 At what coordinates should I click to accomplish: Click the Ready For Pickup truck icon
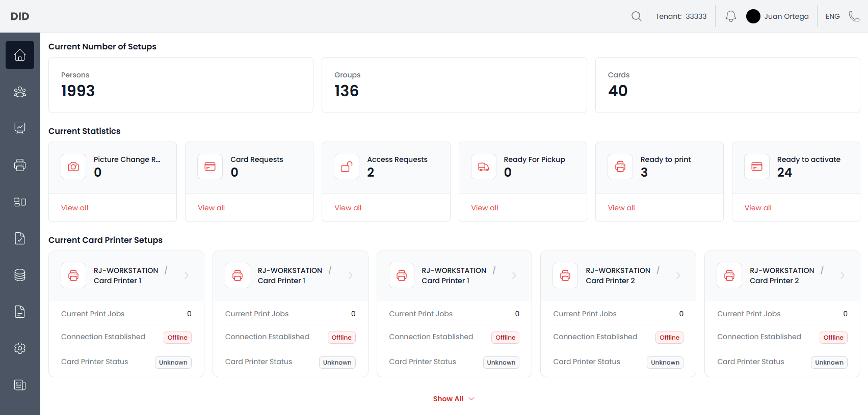click(x=484, y=167)
